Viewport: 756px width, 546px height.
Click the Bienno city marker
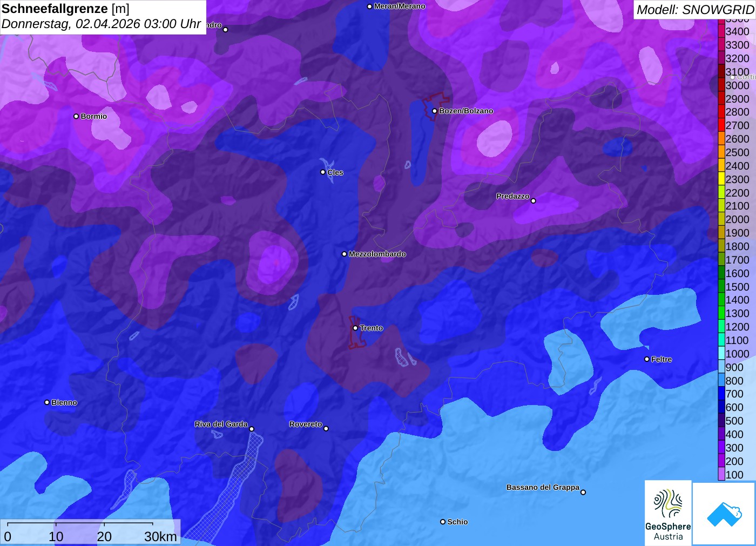(47, 402)
